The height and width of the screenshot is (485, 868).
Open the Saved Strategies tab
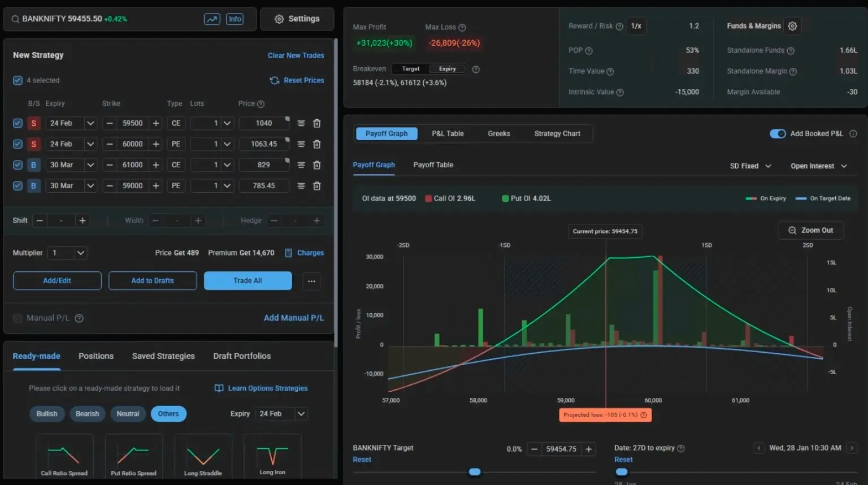tap(163, 356)
